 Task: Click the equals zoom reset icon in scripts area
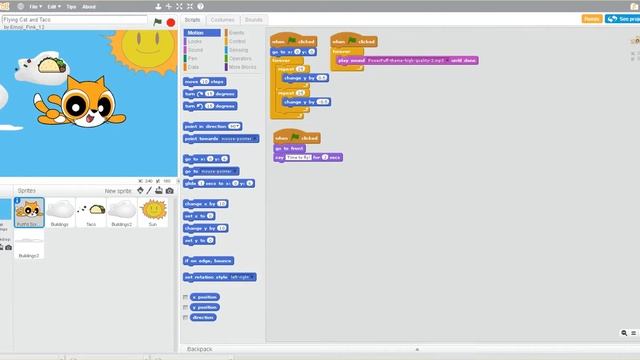coord(633,333)
